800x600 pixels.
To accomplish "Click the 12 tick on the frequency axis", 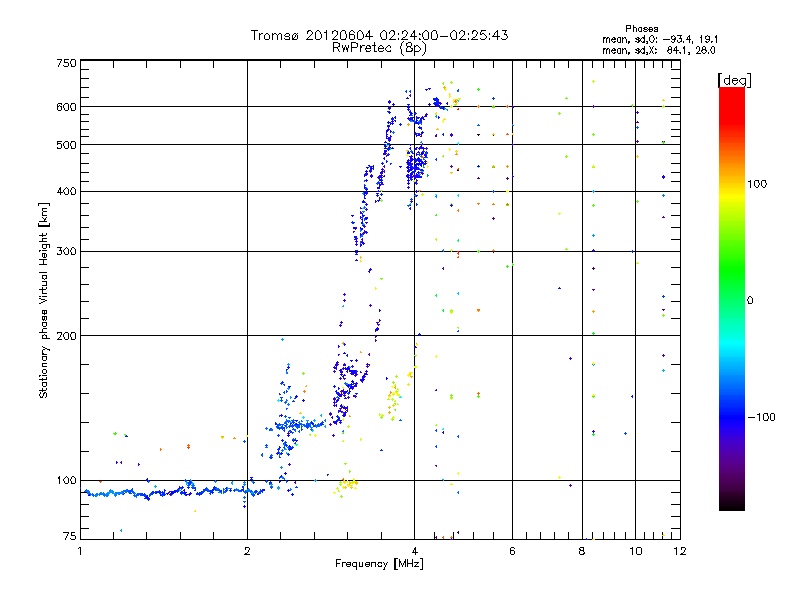I will [679, 551].
